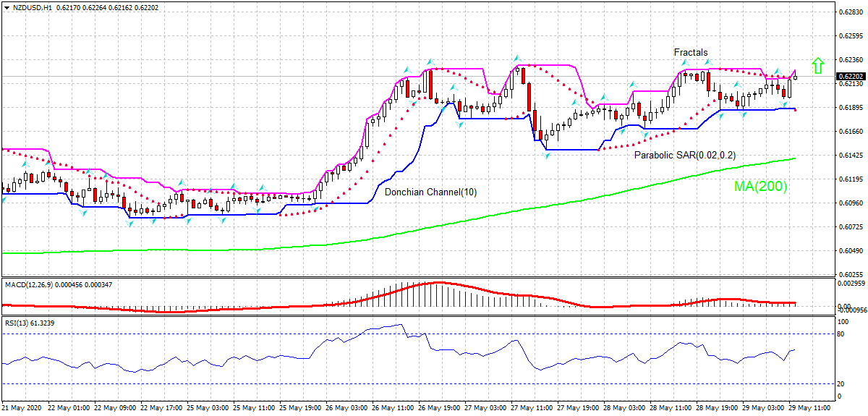Image resolution: width=868 pixels, height=416 pixels.
Task: Click the current price tag 0.62202
Action: 851,77
